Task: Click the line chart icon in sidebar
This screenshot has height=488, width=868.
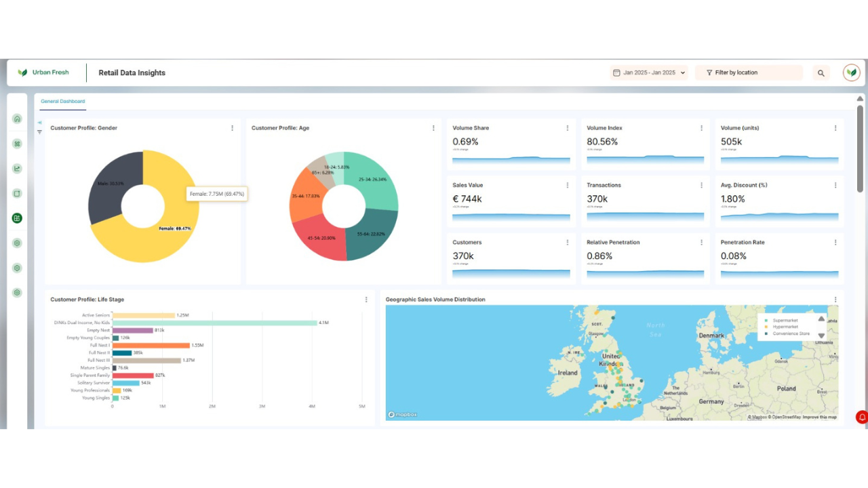Action: [17, 169]
